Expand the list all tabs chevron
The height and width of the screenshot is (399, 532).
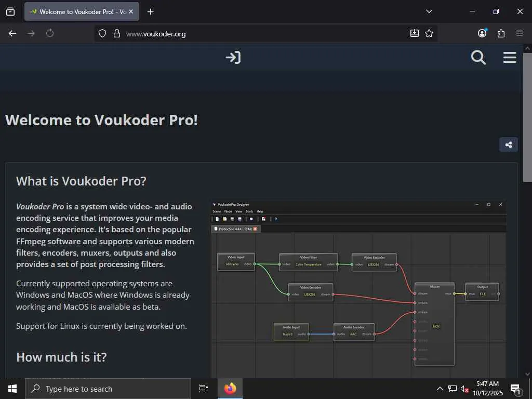[x=429, y=11]
